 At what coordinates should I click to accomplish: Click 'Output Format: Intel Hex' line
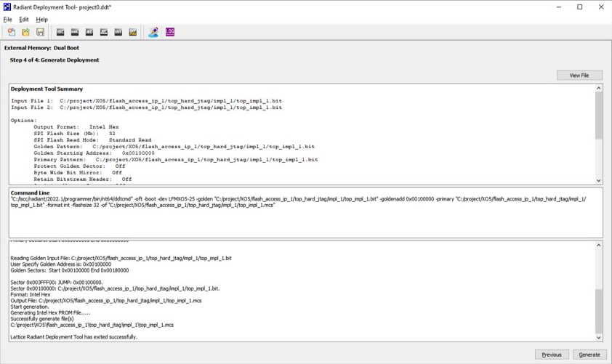point(76,127)
